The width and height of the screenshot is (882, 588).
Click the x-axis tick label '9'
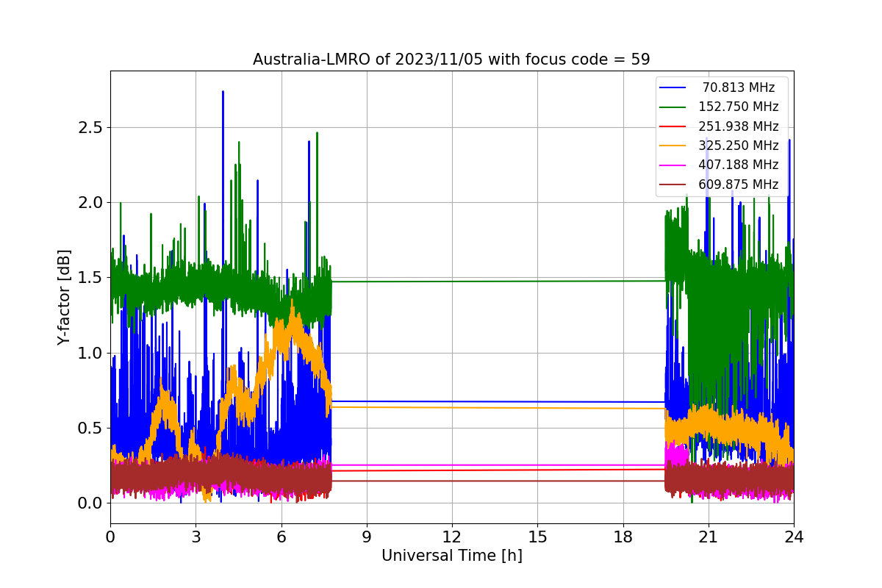pyautogui.click(x=367, y=537)
